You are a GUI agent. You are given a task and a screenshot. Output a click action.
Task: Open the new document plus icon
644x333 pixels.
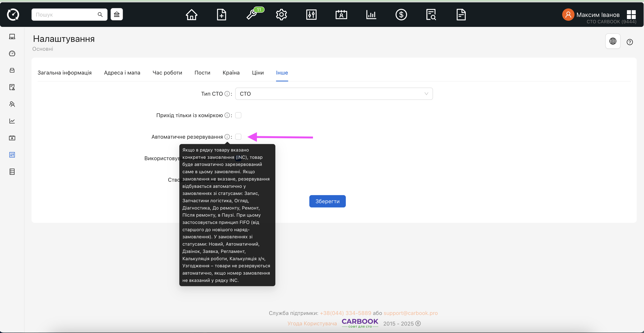[x=221, y=15]
